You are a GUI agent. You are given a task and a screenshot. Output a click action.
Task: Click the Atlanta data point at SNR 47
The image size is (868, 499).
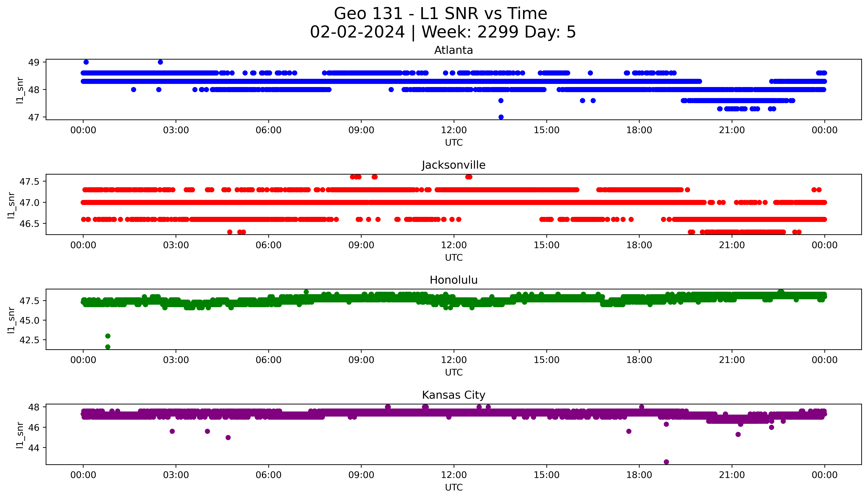[501, 117]
